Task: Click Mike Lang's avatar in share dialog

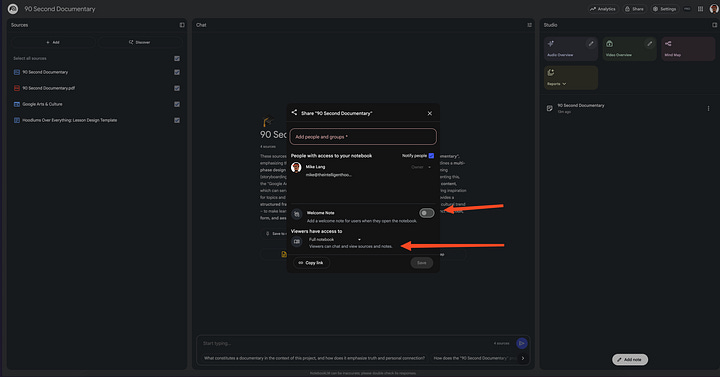Action: (296, 168)
